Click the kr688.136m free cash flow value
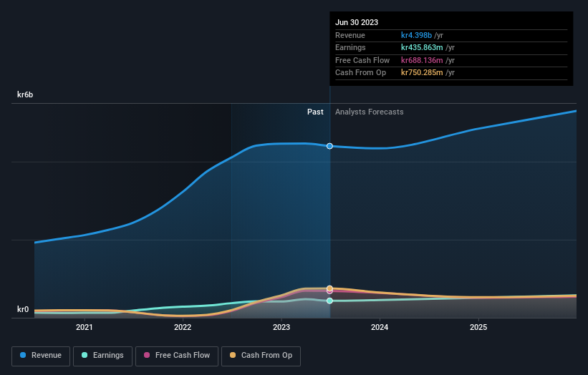588x375 pixels. coord(422,60)
